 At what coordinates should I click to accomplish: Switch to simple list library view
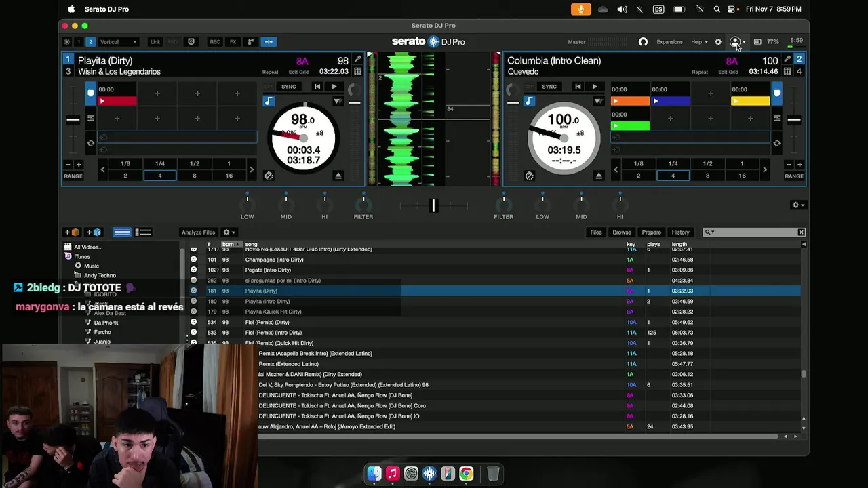(x=122, y=232)
